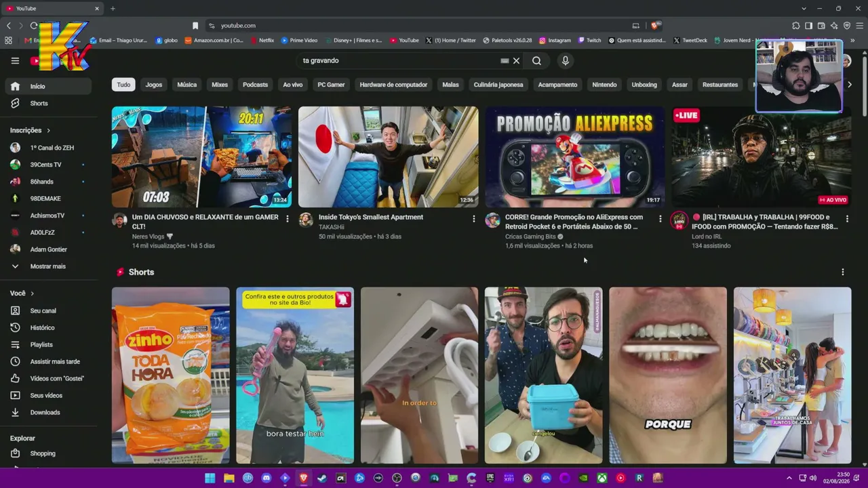This screenshot has height=488, width=868.
Task: Open options for the Lord no IRL livestream
Action: (x=846, y=218)
